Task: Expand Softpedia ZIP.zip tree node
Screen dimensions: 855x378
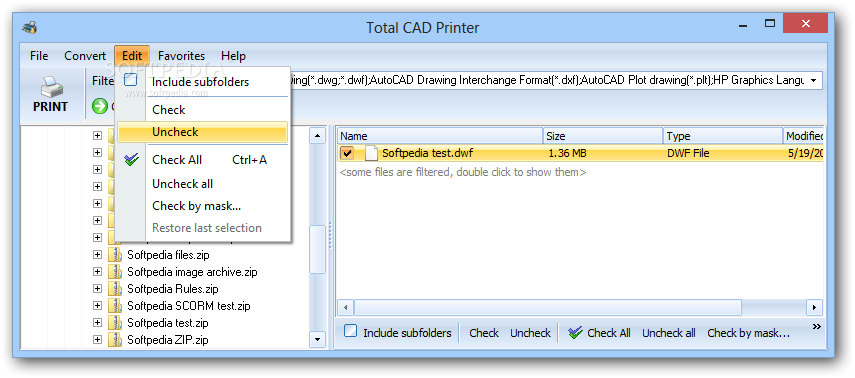Action: [x=97, y=340]
